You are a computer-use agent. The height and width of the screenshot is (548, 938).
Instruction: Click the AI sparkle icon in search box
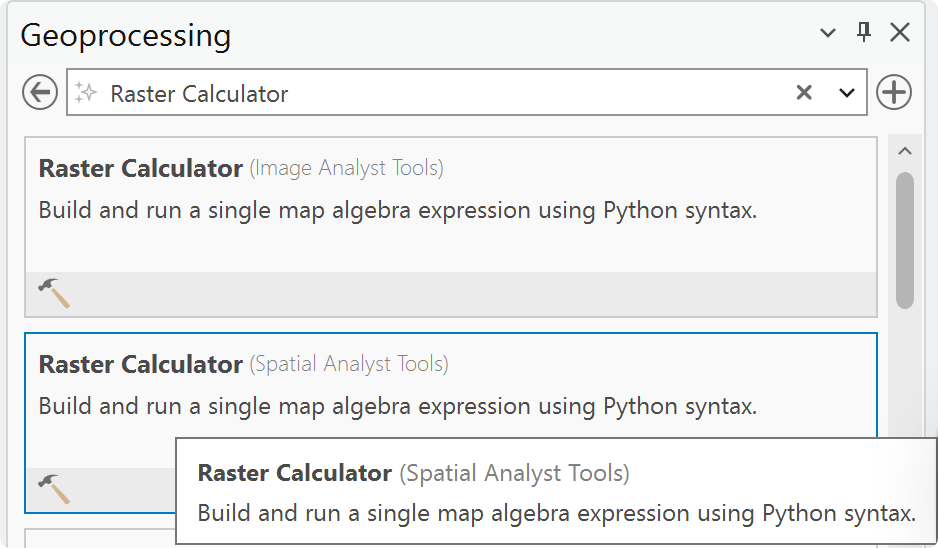pyautogui.click(x=86, y=93)
